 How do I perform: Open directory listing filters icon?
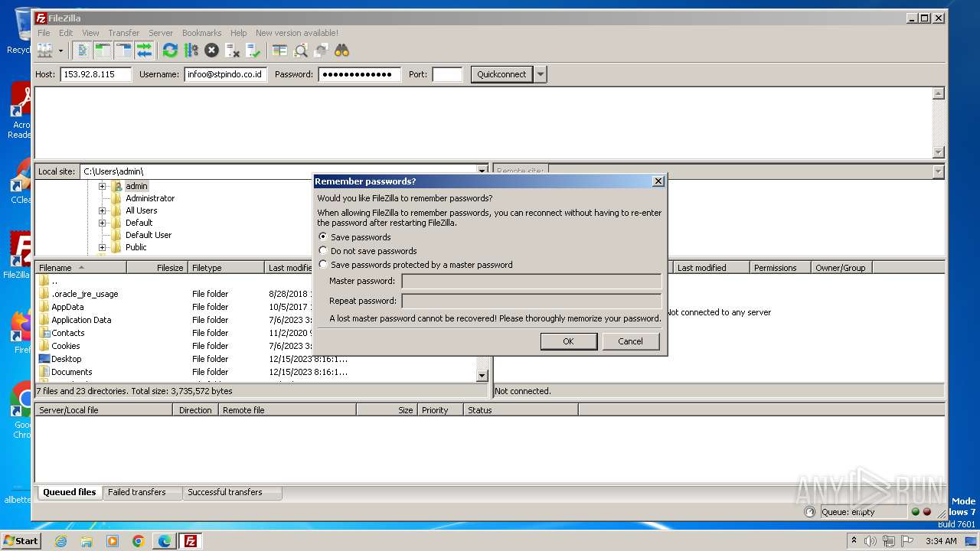click(279, 51)
